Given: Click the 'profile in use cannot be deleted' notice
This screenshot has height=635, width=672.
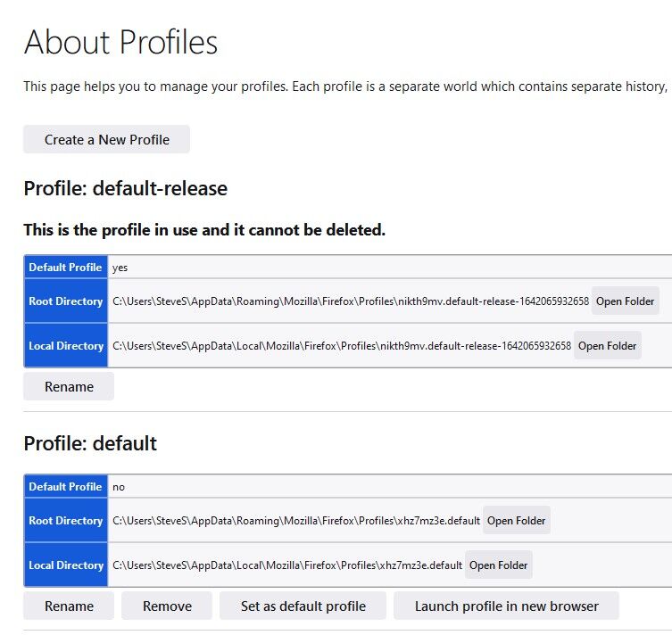Looking at the screenshot, I should tap(204, 230).
